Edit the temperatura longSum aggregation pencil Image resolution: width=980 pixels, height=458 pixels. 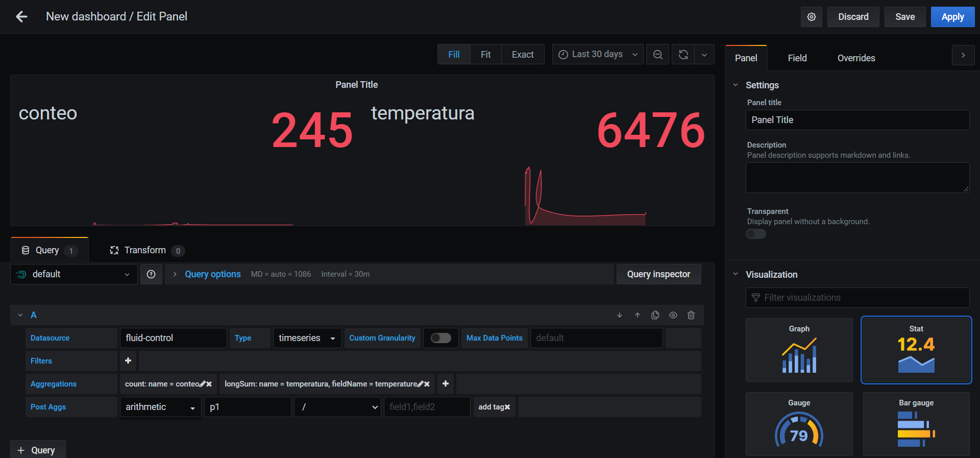[x=421, y=384]
